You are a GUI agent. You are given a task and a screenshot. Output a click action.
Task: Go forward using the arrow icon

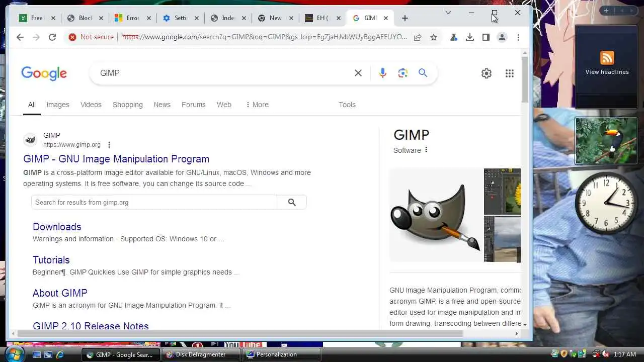[x=36, y=37]
